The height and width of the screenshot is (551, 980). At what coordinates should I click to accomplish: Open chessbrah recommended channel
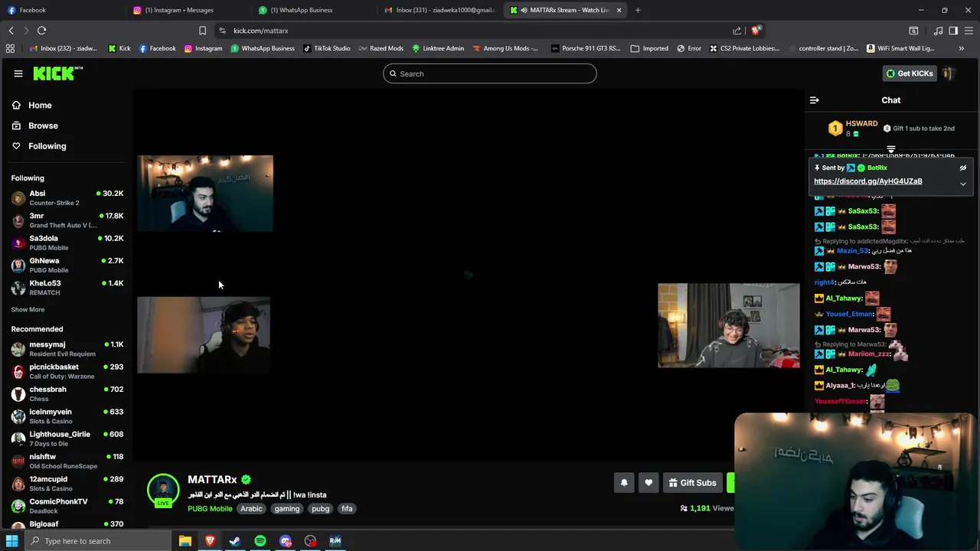67,393
